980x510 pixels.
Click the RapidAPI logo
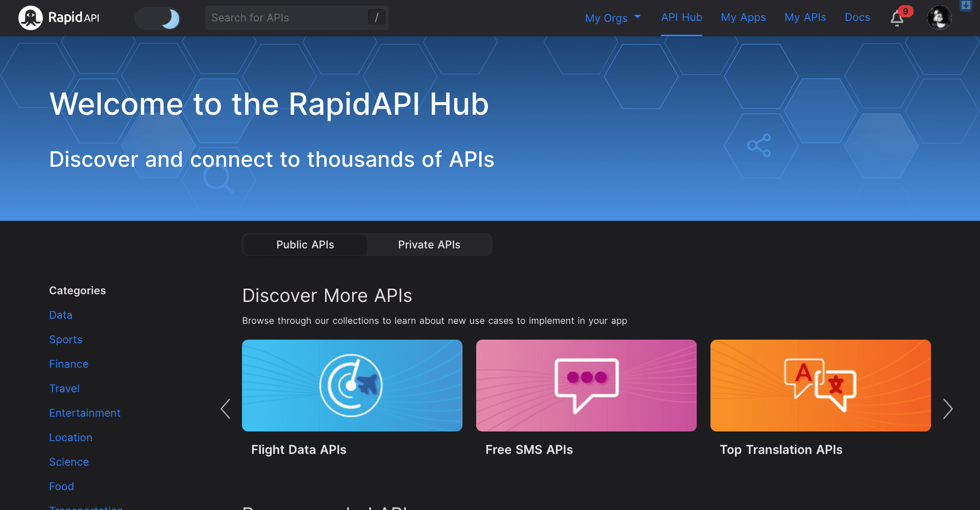tap(59, 18)
